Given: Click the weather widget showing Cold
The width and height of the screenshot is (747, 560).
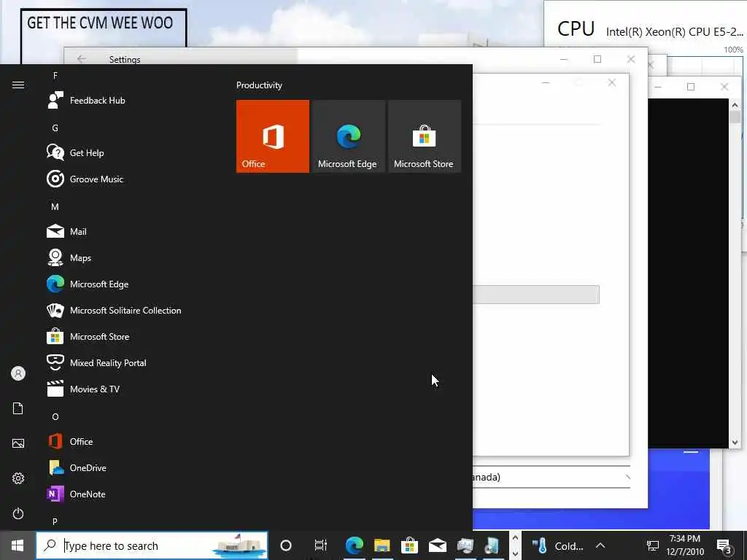Looking at the screenshot, I should coord(557,545).
